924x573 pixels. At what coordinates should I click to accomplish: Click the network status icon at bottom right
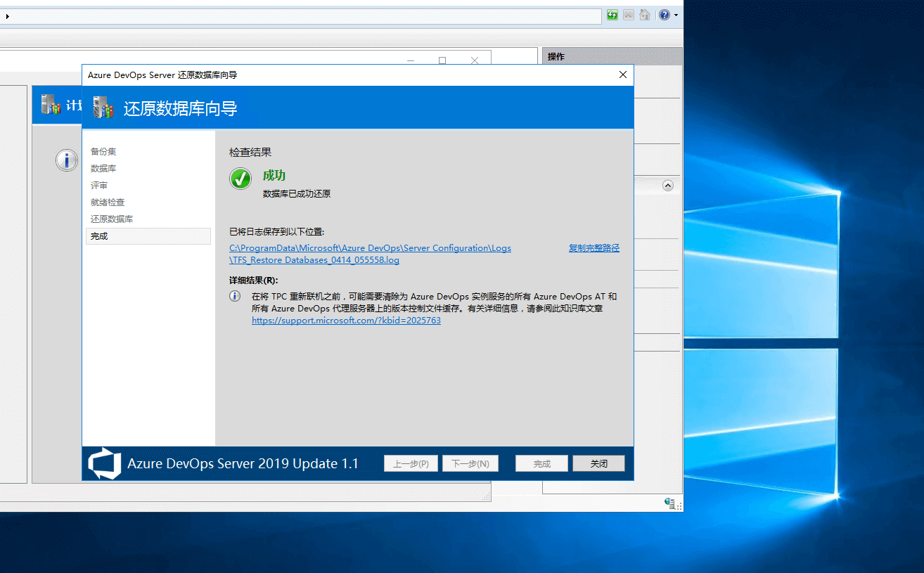(x=671, y=503)
